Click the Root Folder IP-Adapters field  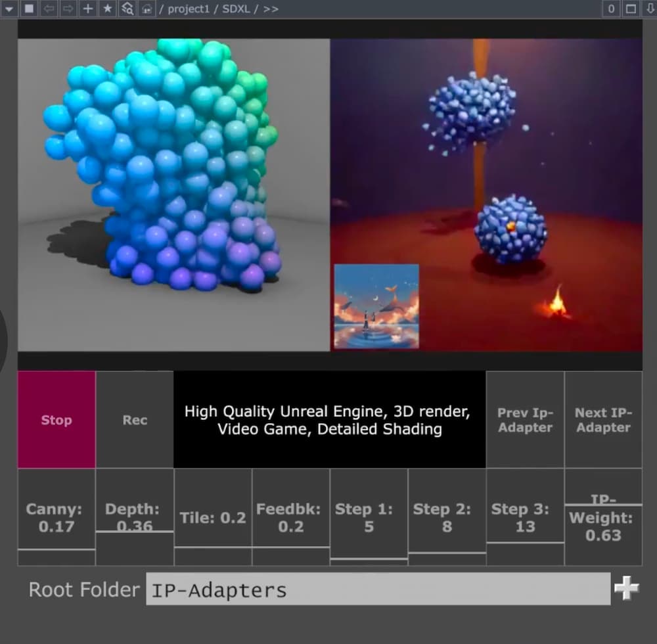[378, 589]
